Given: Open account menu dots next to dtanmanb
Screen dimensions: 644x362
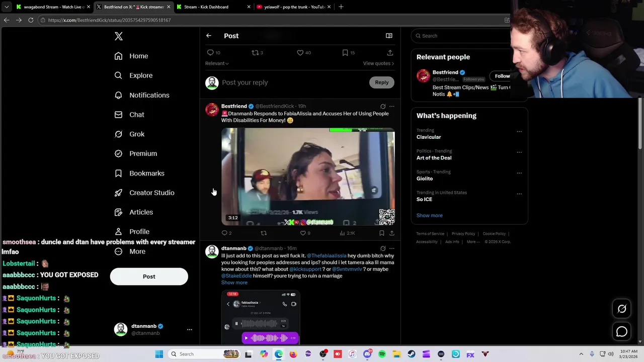Looking at the screenshot, I should pyautogui.click(x=190, y=329).
